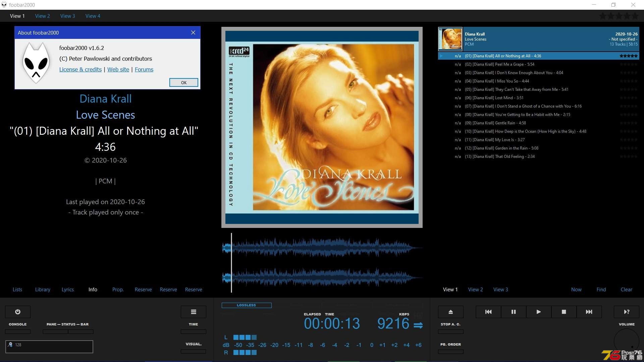This screenshot has width=644, height=362.
Task: Select track 13 That Old Feeling
Action: (539, 157)
